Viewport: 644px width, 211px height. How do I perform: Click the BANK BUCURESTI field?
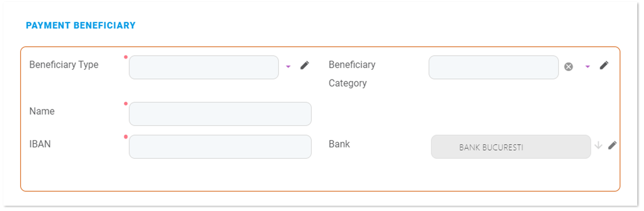[511, 147]
